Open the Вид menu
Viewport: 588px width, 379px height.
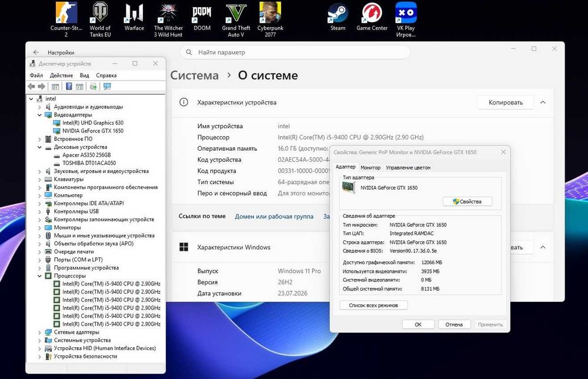[84, 75]
